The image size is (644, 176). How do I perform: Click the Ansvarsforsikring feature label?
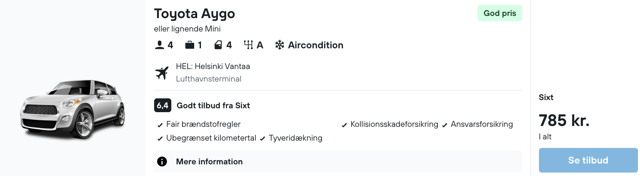(482, 124)
